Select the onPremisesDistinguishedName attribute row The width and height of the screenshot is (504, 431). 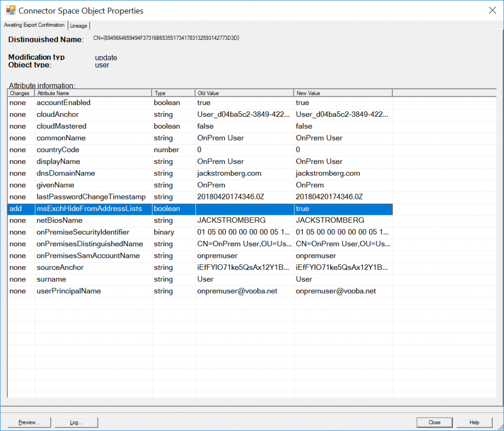(200, 244)
